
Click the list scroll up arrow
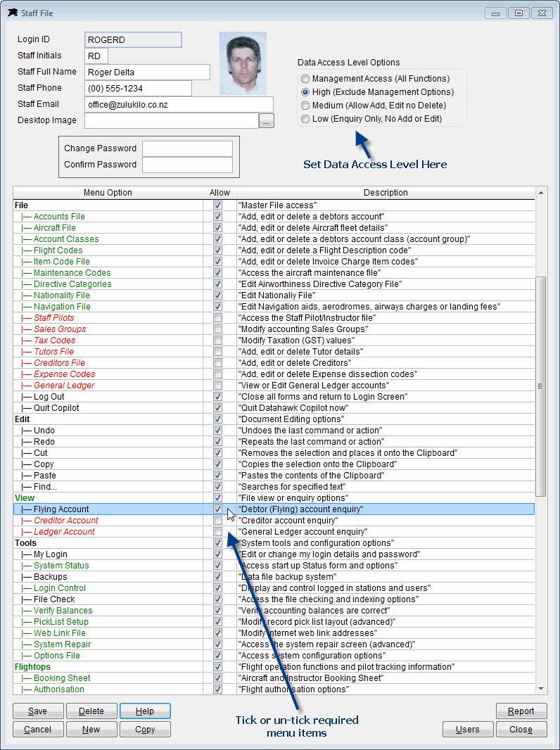click(541, 193)
